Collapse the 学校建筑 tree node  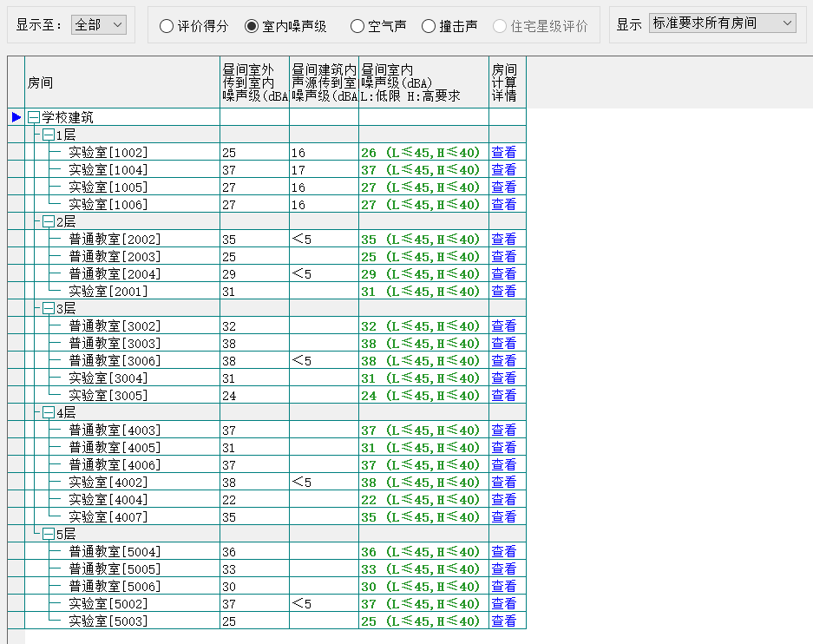34,117
